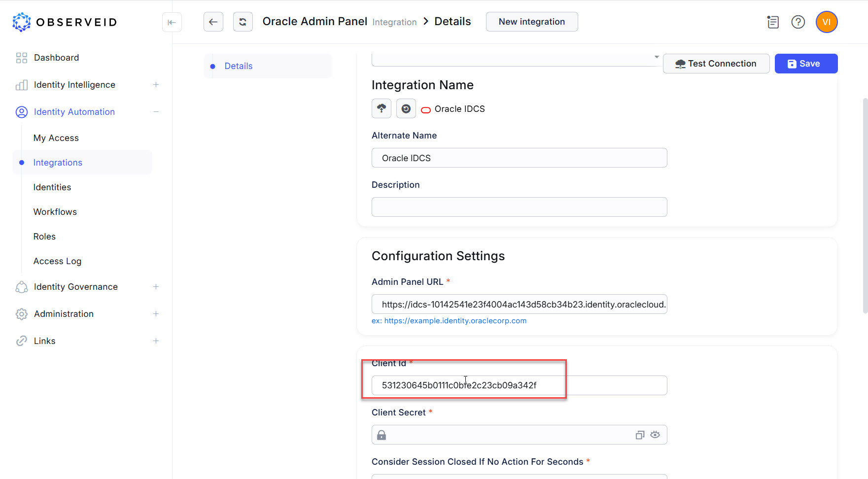Click the back arrow button

pyautogui.click(x=213, y=22)
